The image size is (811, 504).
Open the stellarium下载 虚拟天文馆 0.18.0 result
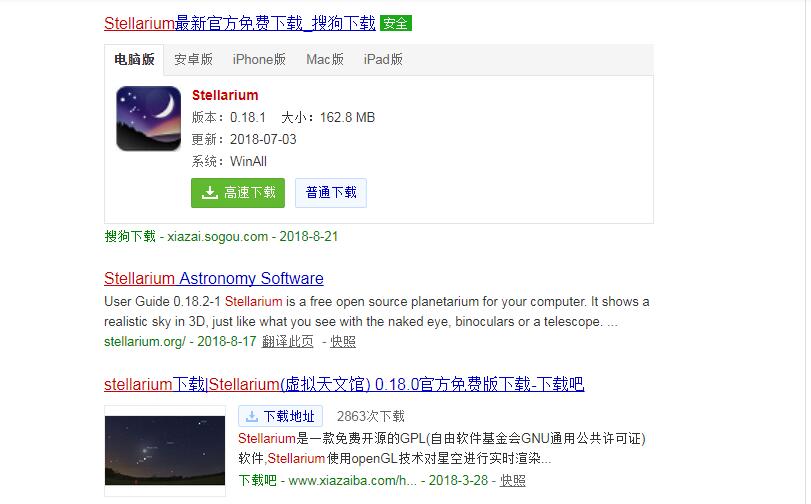(344, 384)
